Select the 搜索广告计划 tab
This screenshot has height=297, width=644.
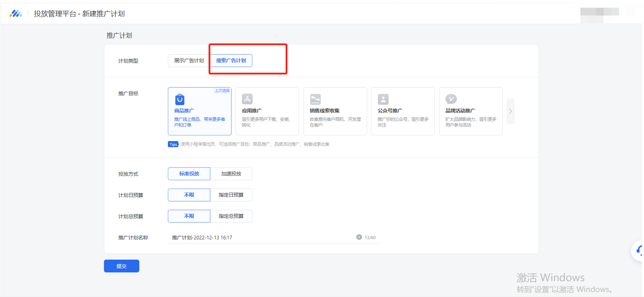point(231,60)
